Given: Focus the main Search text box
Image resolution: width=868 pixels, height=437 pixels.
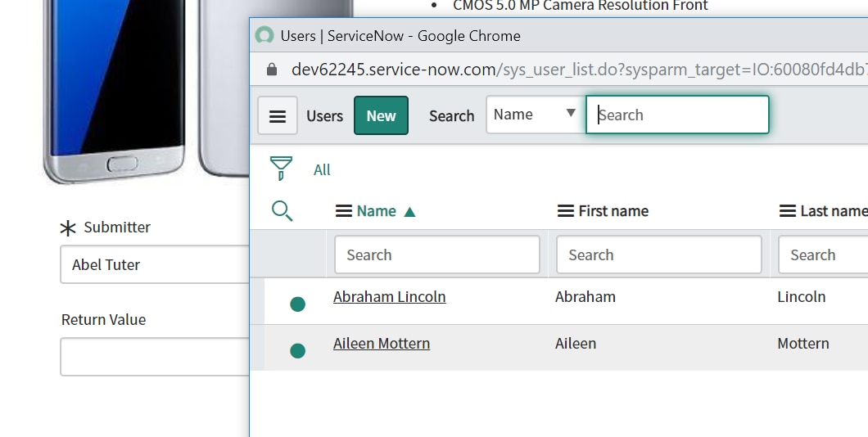Looking at the screenshot, I should pos(677,115).
